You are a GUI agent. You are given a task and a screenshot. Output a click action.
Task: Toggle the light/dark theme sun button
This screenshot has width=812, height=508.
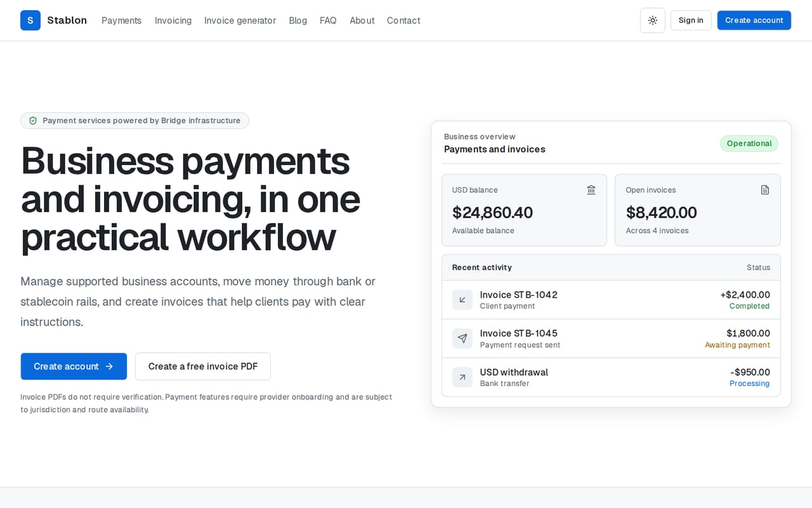653,20
